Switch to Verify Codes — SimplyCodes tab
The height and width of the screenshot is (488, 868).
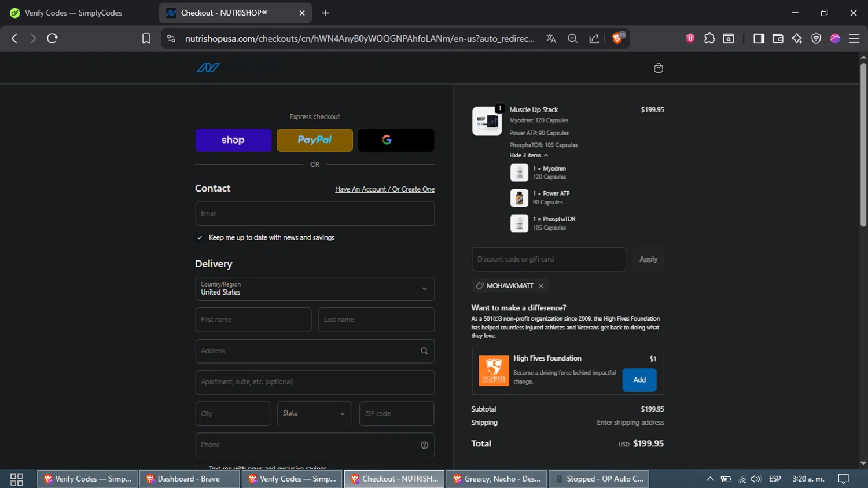pyautogui.click(x=73, y=13)
